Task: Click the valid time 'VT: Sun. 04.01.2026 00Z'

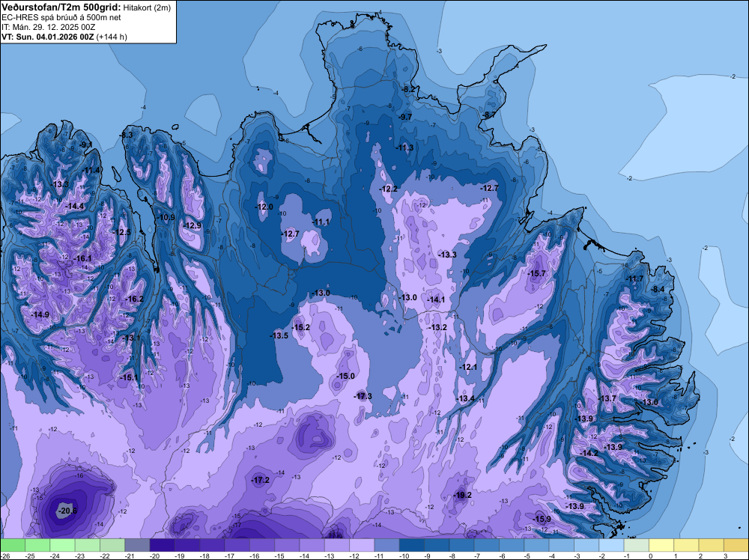Action: pyautogui.click(x=48, y=37)
